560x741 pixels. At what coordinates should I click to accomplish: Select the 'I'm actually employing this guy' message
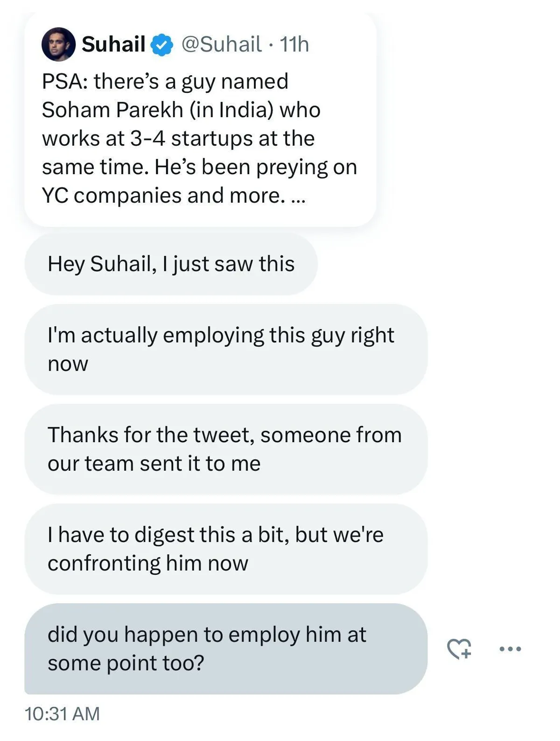click(x=221, y=349)
